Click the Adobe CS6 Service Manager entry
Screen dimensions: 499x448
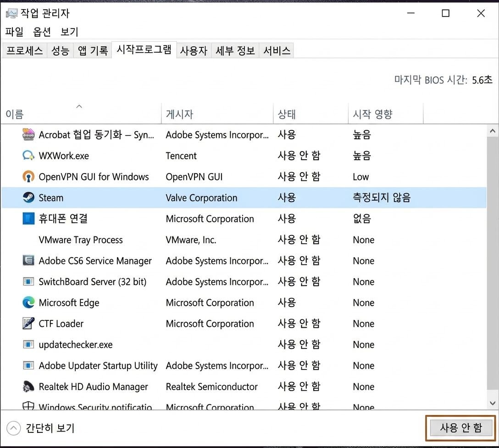coord(95,261)
